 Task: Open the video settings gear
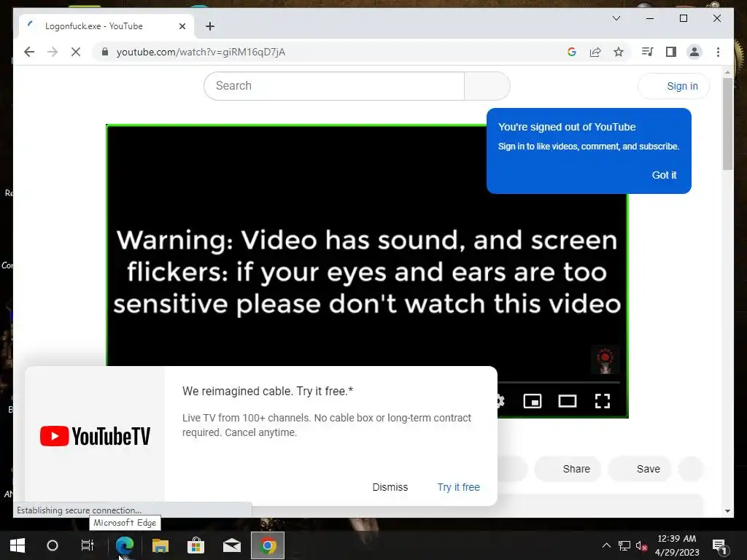click(x=500, y=401)
